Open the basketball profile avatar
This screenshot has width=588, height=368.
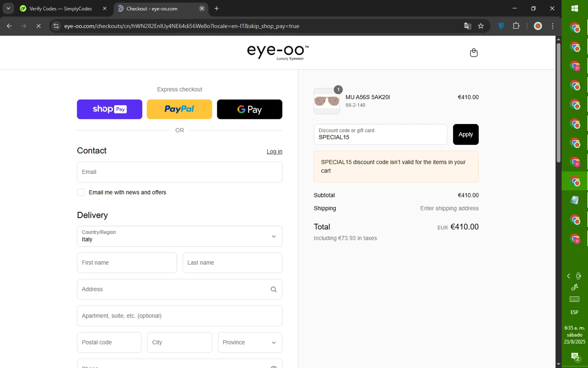tap(538, 26)
